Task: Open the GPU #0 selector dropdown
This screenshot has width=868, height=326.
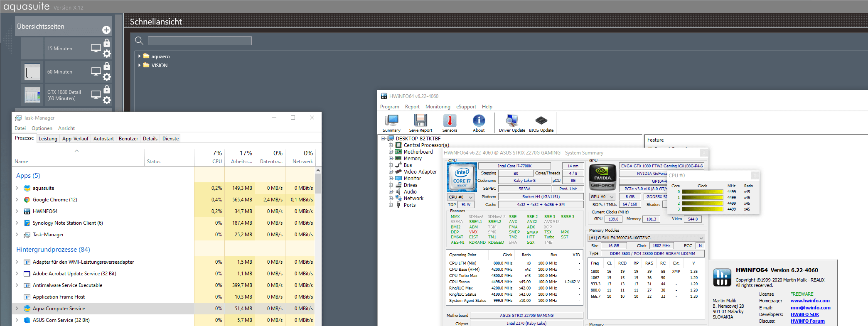Action: [602, 197]
